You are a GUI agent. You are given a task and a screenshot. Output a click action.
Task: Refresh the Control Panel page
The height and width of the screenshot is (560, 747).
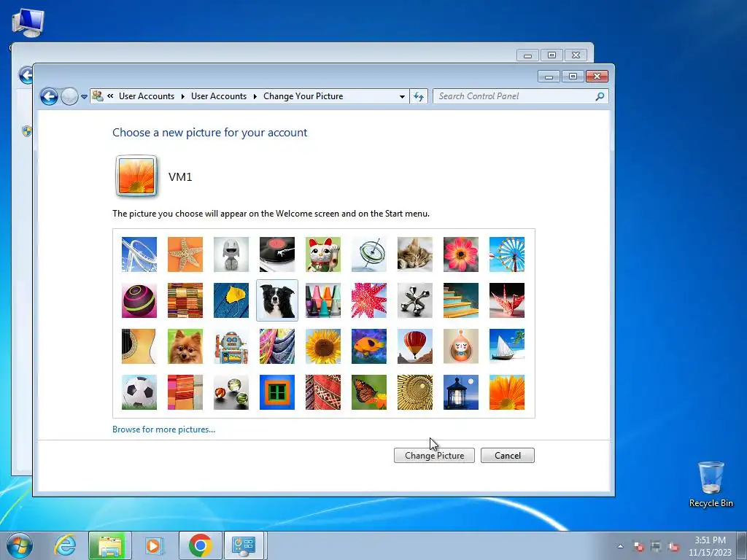click(x=419, y=96)
